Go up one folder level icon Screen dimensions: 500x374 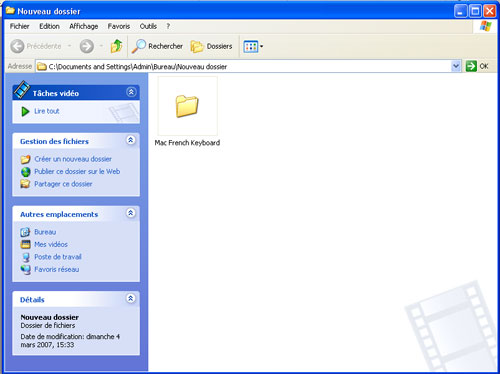point(116,46)
